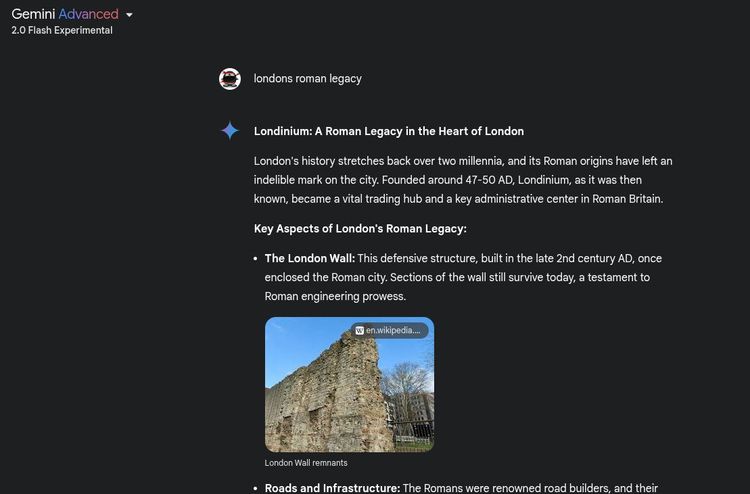Screen dimensions: 750x494
Task: Click the 'London Wall remnants' caption
Action: (306, 463)
